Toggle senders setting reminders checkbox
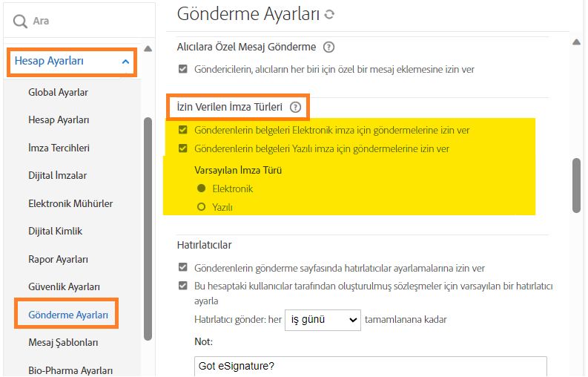This screenshot has height=377, width=588. 183,268
